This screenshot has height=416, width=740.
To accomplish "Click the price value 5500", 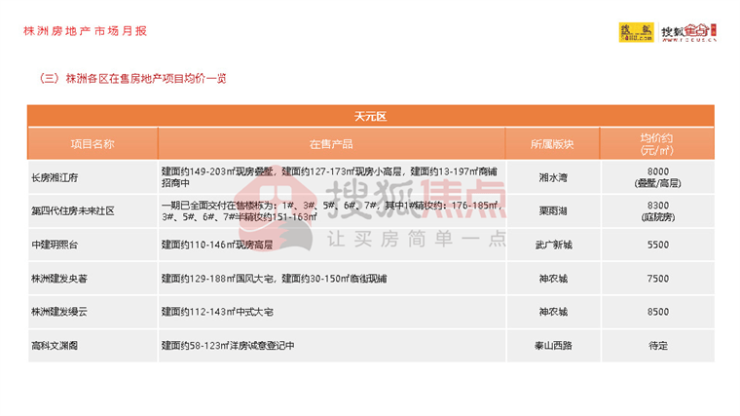I will 658,245.
